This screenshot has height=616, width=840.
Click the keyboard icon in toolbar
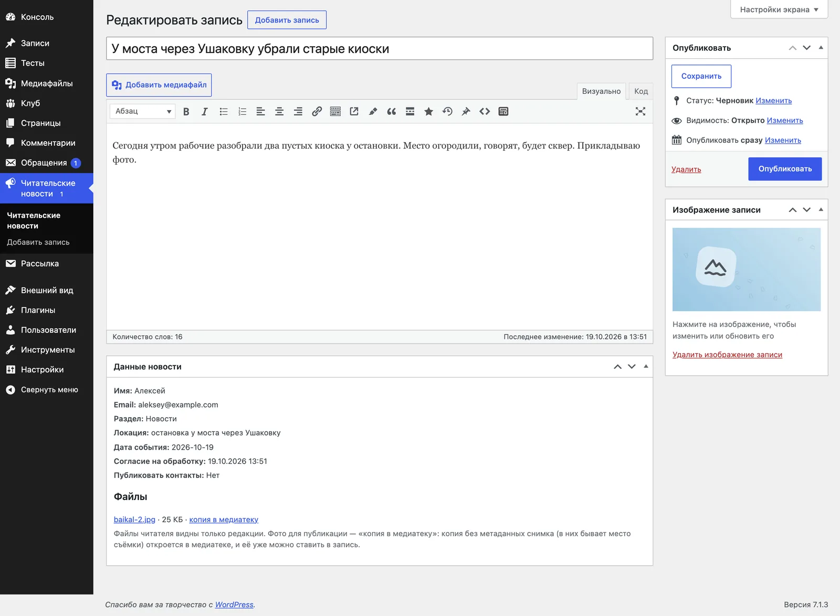(x=335, y=111)
